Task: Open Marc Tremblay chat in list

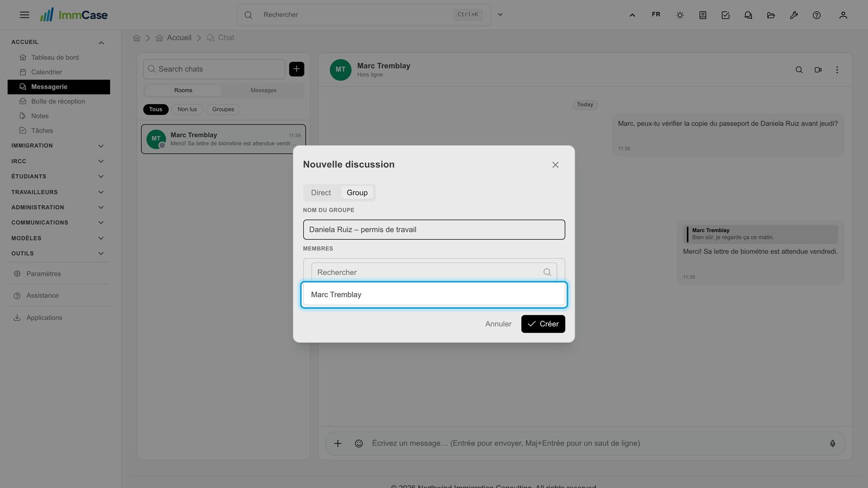Action: tap(224, 139)
